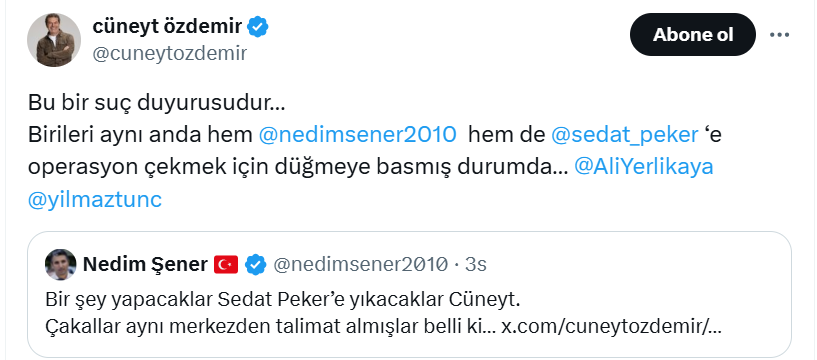Screen dimensions: 817x360
Task: Click the main tweet text 'Bu bir suç duyurusudur...'
Action: [156, 103]
